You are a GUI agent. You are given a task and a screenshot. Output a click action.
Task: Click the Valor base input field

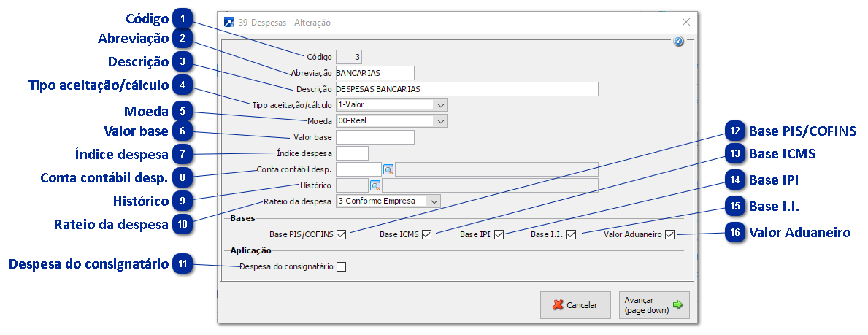click(x=375, y=137)
